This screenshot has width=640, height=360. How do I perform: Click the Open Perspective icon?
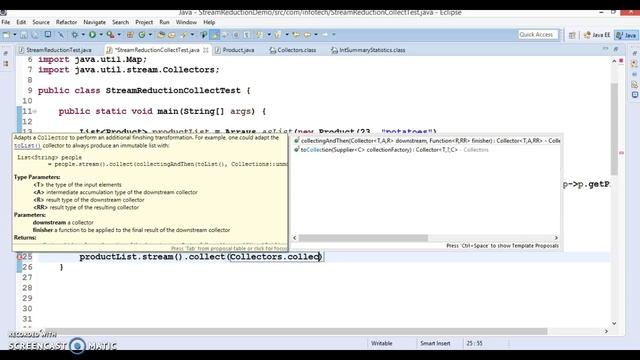[x=572, y=35]
